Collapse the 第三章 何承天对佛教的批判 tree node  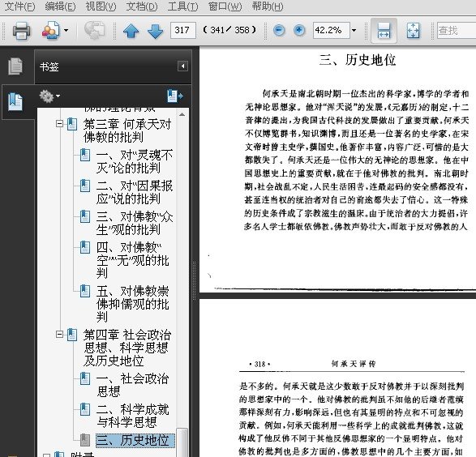pyautogui.click(x=59, y=124)
